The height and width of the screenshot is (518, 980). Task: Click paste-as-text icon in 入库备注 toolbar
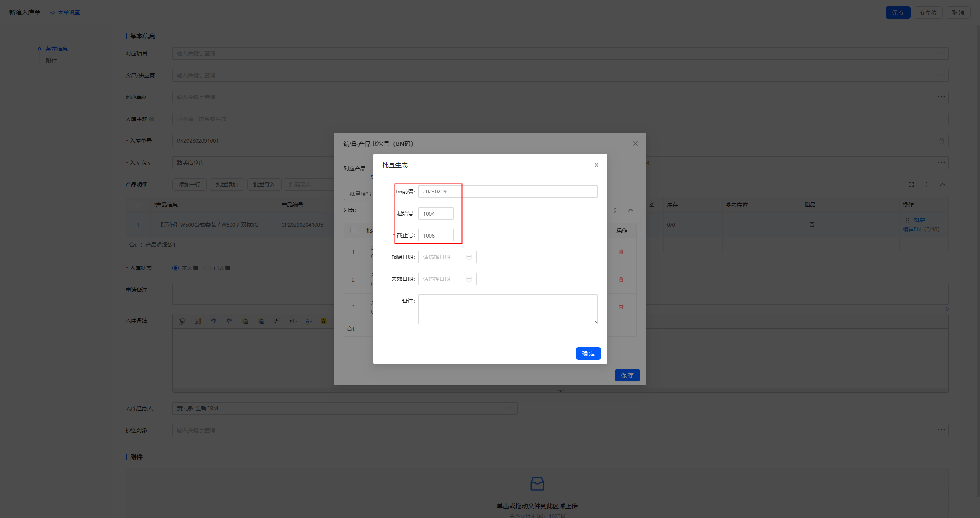[245, 321]
